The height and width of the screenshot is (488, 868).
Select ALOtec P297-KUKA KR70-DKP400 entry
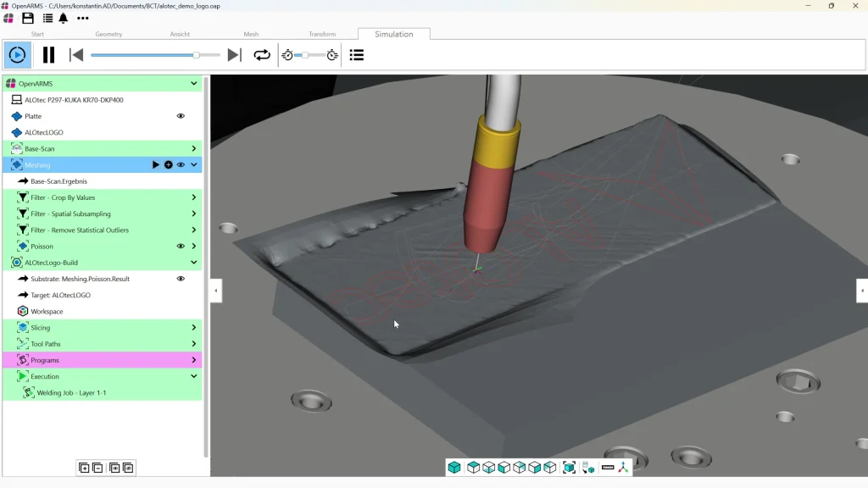tap(103, 100)
